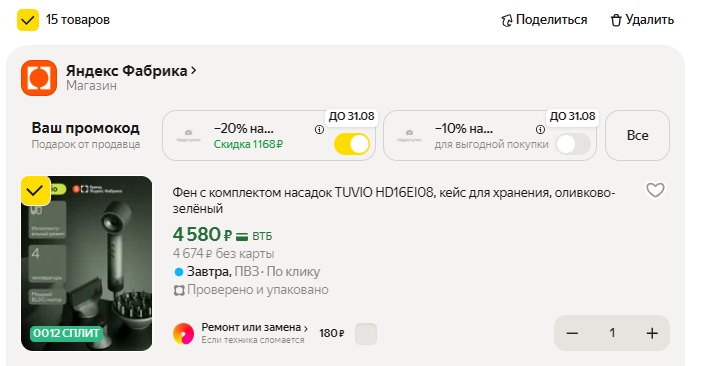Deselect the hair dryer product checkbox

click(x=36, y=191)
